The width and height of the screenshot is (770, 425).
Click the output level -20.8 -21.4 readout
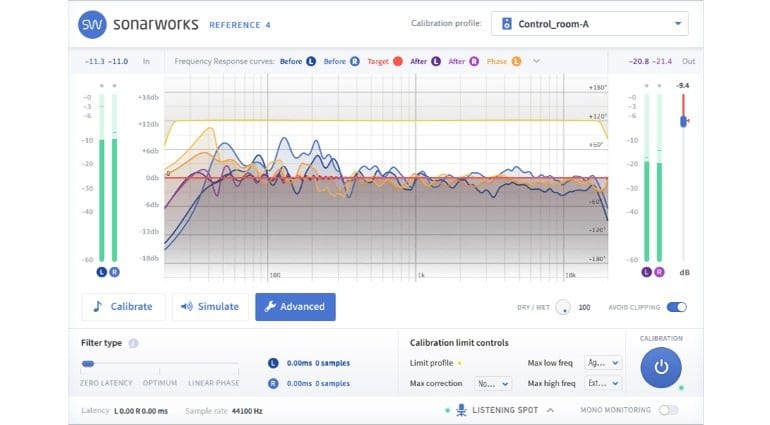(650, 61)
